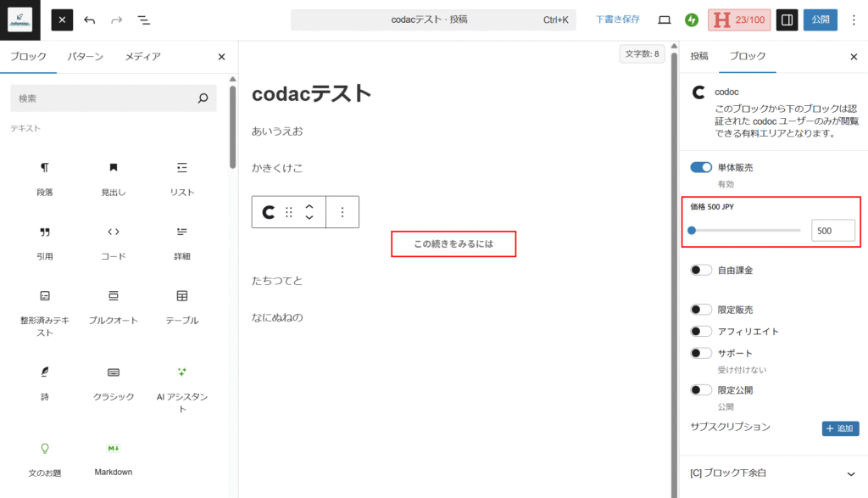Redo the last edit
Screen dimensions: 868x498
pyautogui.click(x=116, y=20)
